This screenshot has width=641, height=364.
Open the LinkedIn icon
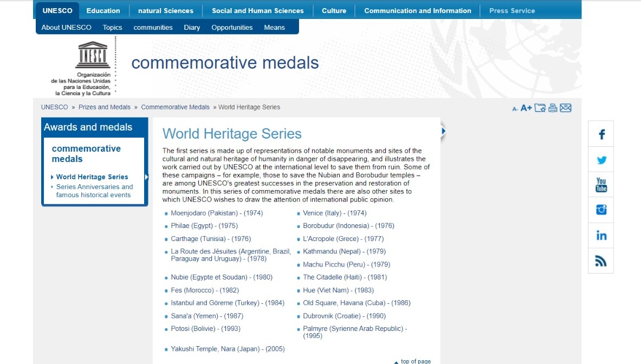click(x=601, y=235)
